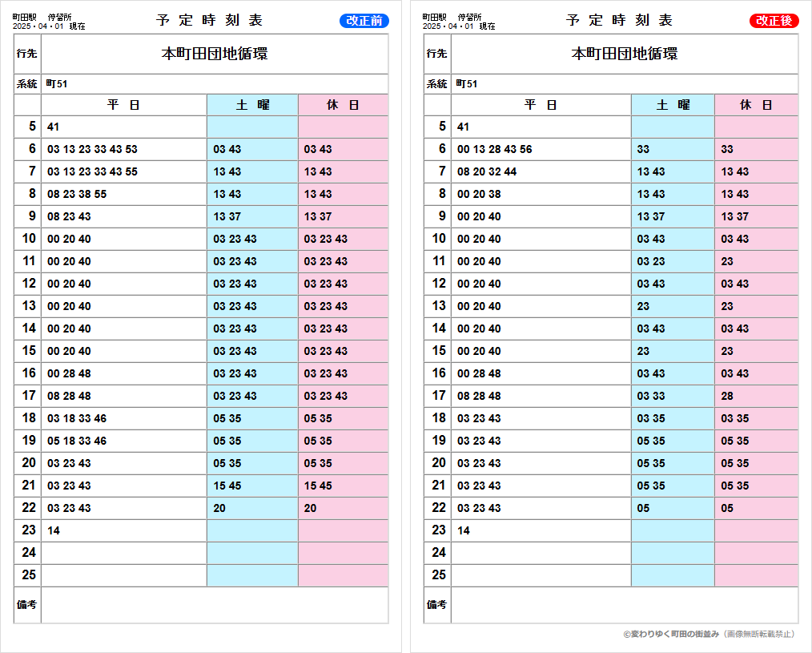Viewport: 812px width, 653px height.
Task: Click "町田駅 停留所" text in 改正後 header
Action: coord(452,18)
